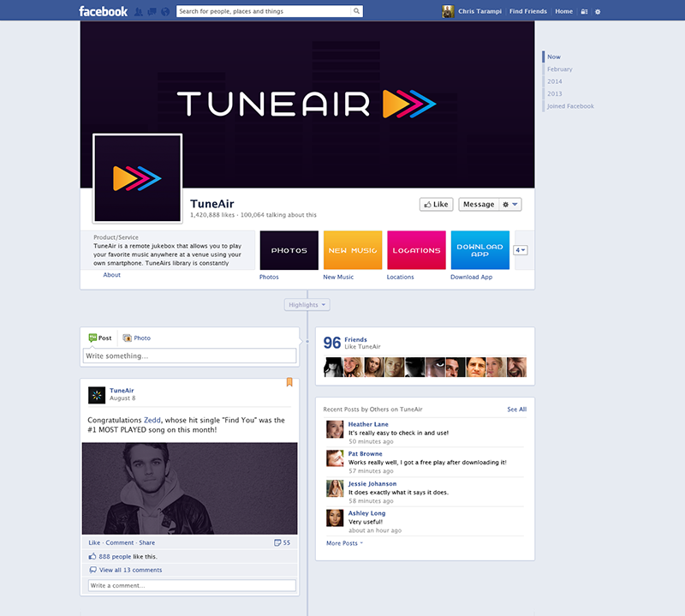This screenshot has width=685, height=616.
Task: Click Chris Tarampi's profile picture icon
Action: (x=448, y=11)
